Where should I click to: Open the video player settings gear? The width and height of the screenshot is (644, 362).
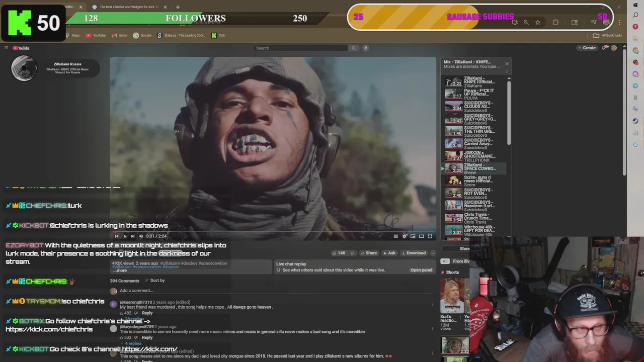405,236
